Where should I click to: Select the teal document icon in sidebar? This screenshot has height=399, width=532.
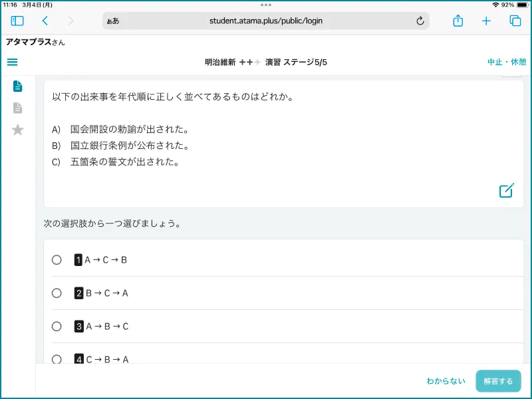[18, 86]
